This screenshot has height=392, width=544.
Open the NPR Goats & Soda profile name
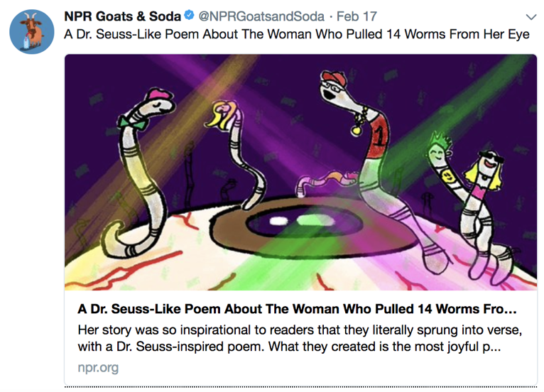click(122, 16)
